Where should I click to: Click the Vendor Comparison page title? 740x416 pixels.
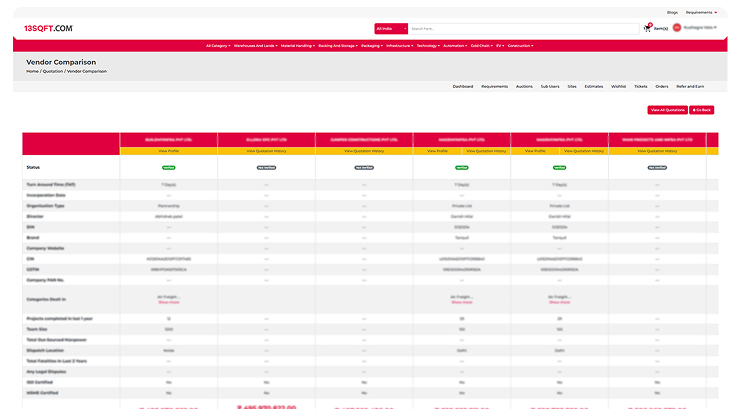61,62
